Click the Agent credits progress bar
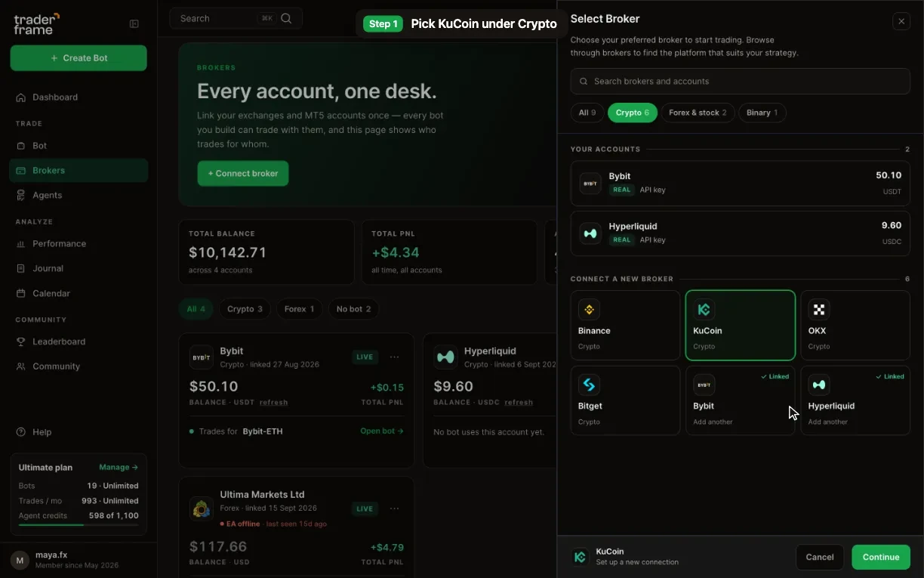 pos(79,524)
